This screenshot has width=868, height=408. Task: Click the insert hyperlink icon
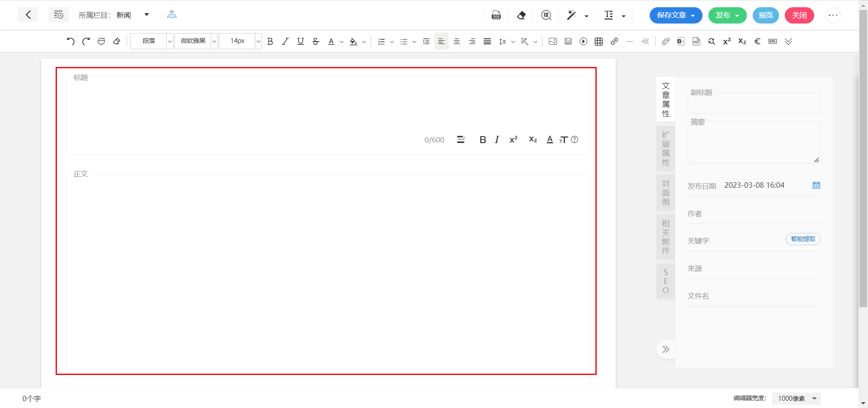click(x=614, y=42)
